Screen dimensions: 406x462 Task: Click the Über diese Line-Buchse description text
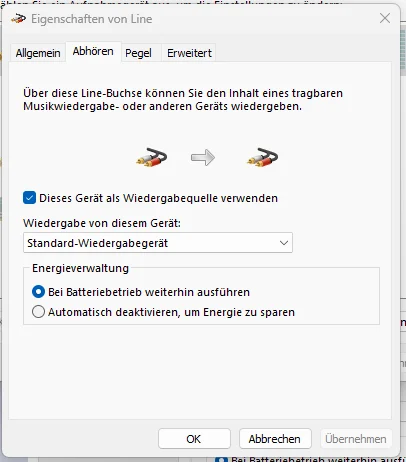coord(183,100)
